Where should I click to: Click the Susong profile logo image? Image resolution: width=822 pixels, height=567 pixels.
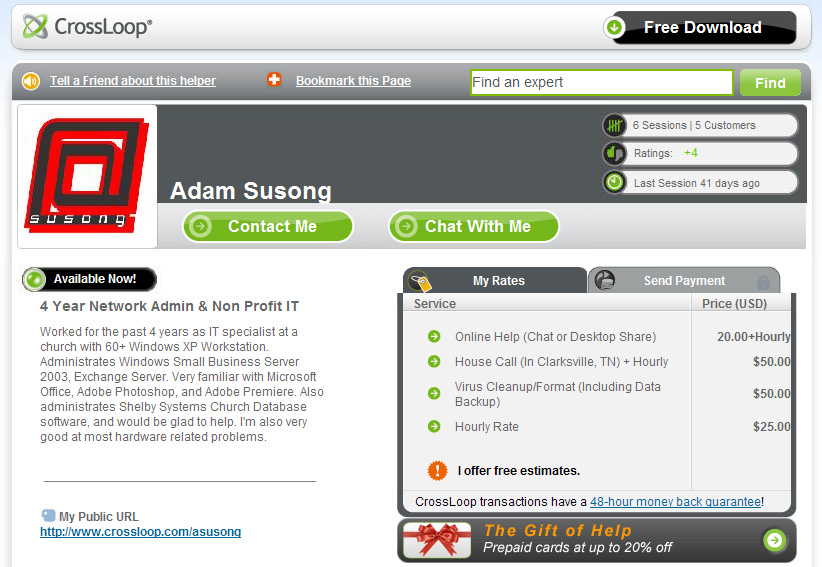(87, 176)
